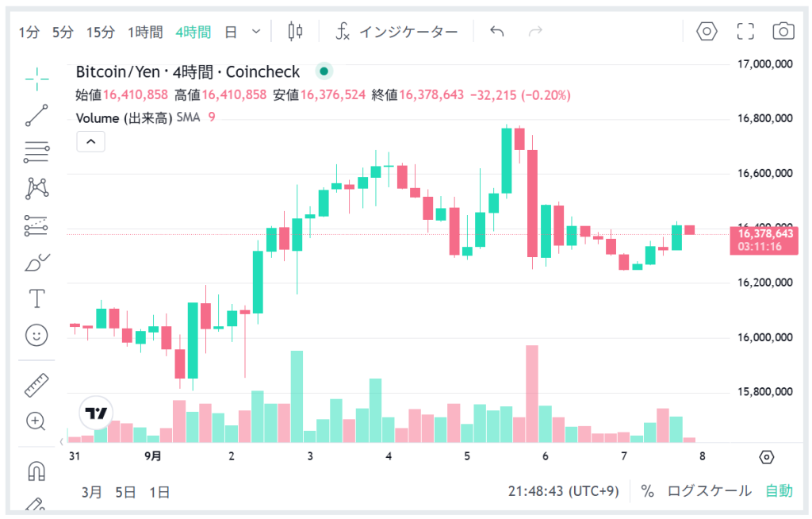This screenshot has height=519, width=812.
Task: Toggle the log scale (ログスケール) option
Action: click(x=709, y=491)
